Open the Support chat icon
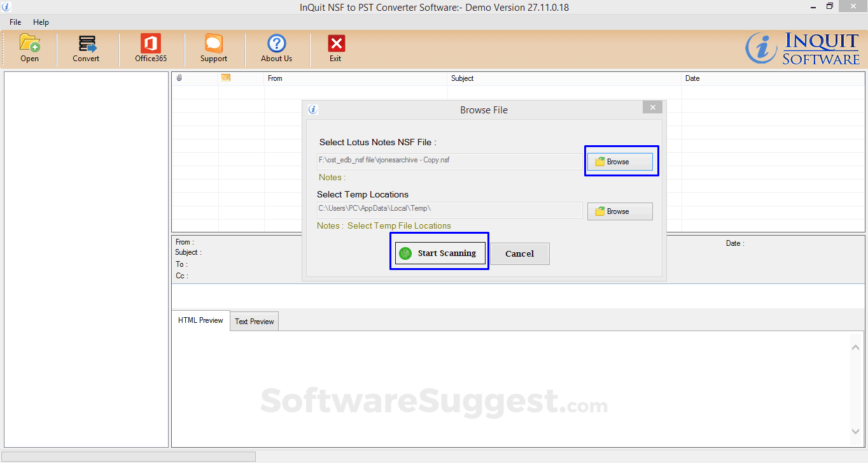The image size is (868, 463). coord(214,48)
